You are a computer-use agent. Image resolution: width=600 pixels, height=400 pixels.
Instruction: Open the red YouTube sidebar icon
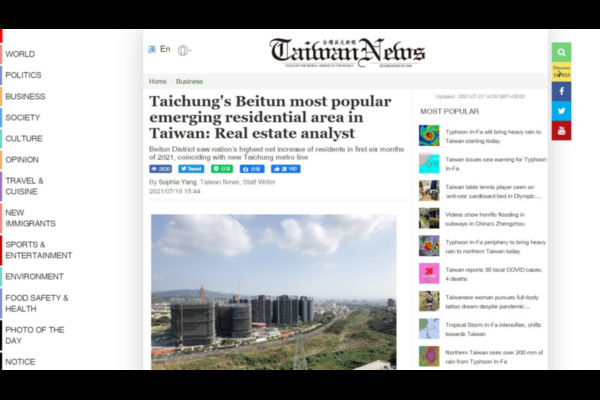[x=561, y=131]
